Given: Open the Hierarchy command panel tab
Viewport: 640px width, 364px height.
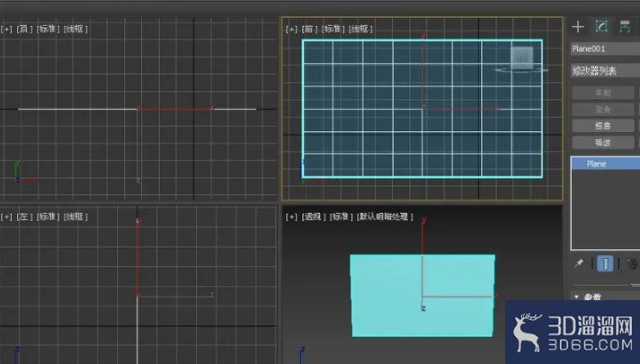Looking at the screenshot, I should pyautogui.click(x=625, y=27).
